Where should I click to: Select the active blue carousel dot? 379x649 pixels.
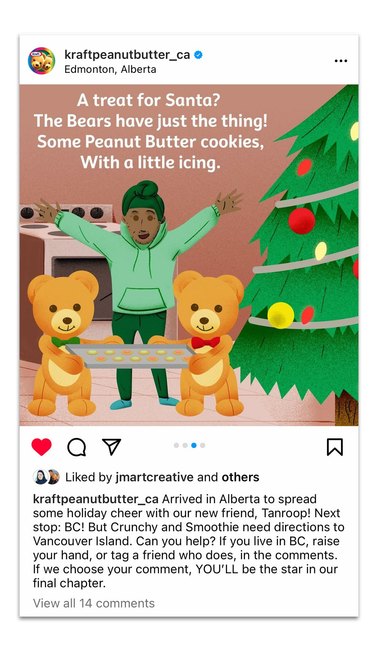click(194, 445)
